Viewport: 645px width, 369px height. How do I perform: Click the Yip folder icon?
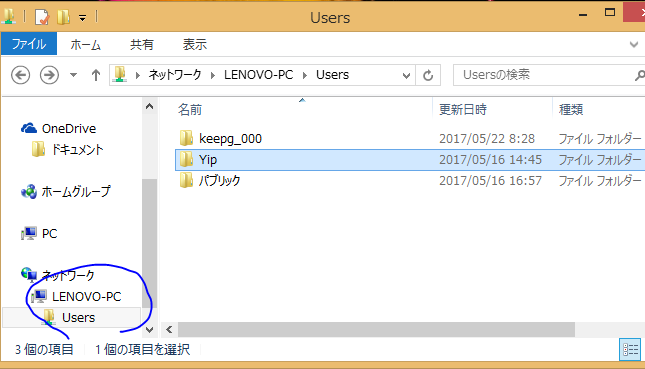[x=186, y=159]
